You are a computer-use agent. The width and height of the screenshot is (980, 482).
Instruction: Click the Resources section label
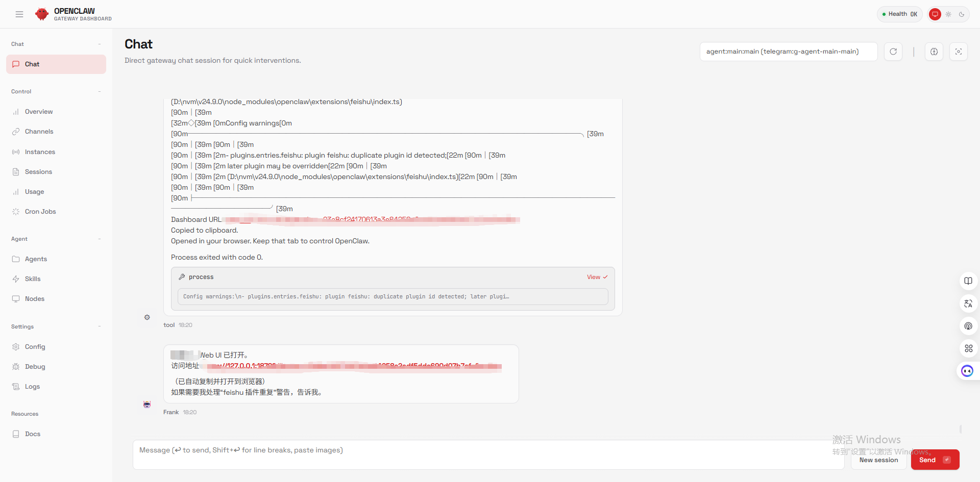coord(25,414)
